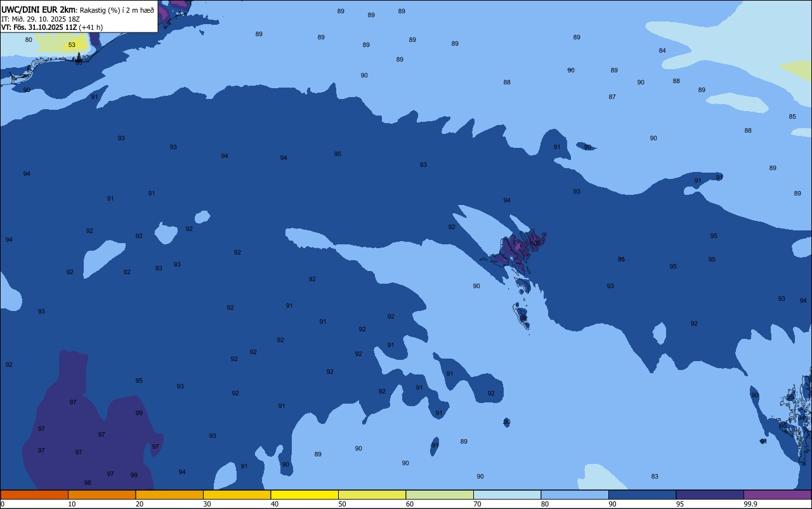The image size is (812, 509).
Task: Click the "Rakastig (%) í 2 m hæð" label
Action: point(117,10)
